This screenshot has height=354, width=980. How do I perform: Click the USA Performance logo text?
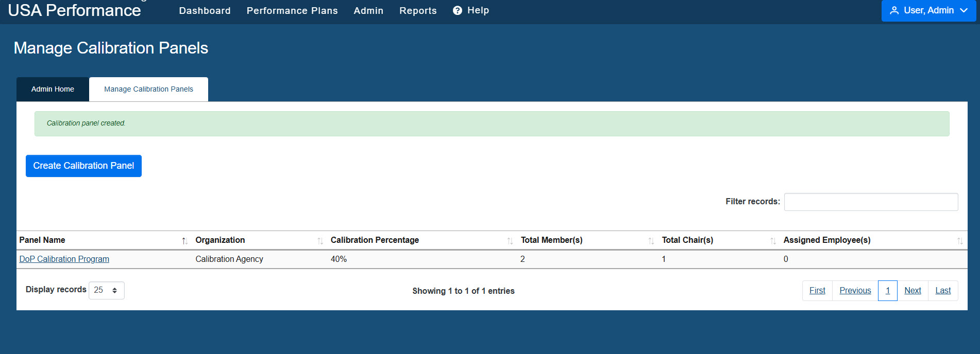tap(74, 10)
